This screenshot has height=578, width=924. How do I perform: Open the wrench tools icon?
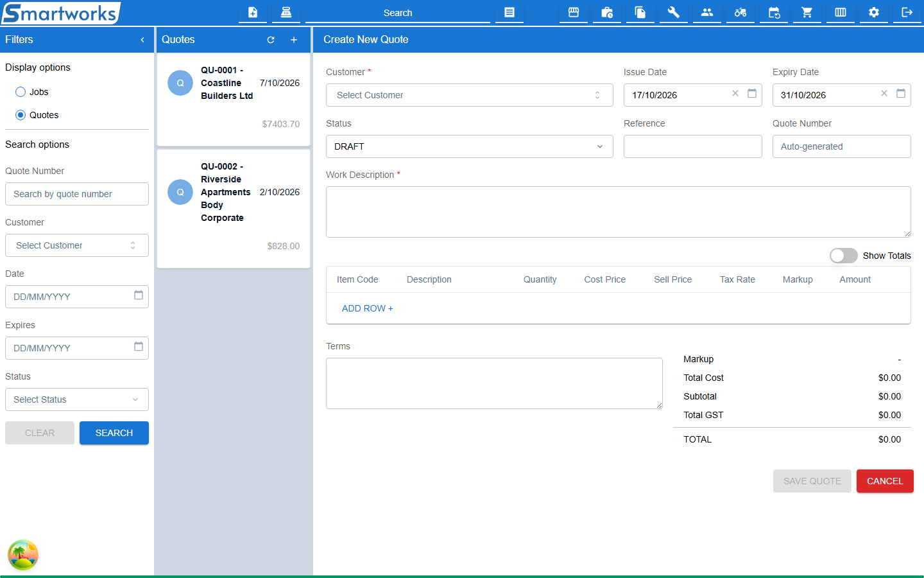tap(674, 12)
